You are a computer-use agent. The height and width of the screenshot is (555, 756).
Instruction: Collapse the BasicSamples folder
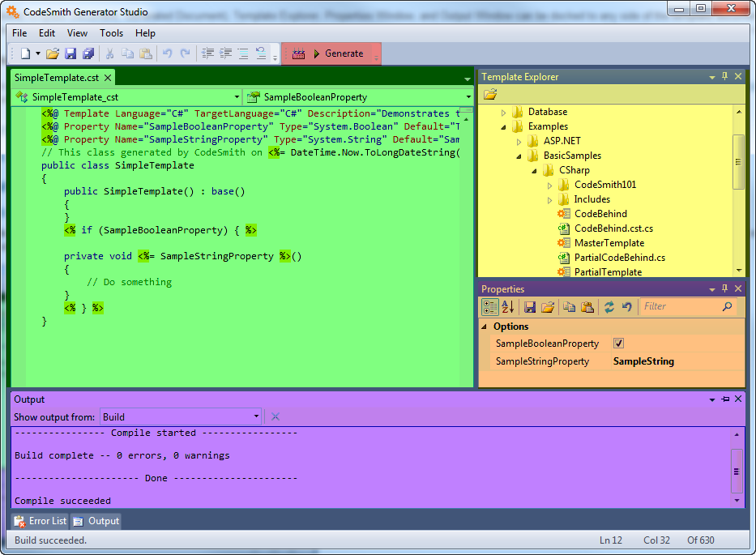[x=519, y=156]
